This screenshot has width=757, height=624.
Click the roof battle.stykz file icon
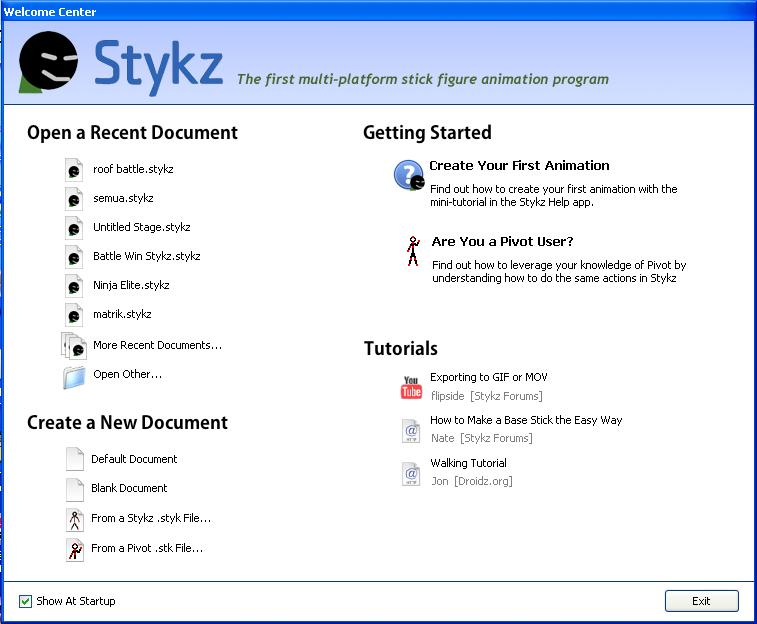(x=74, y=170)
